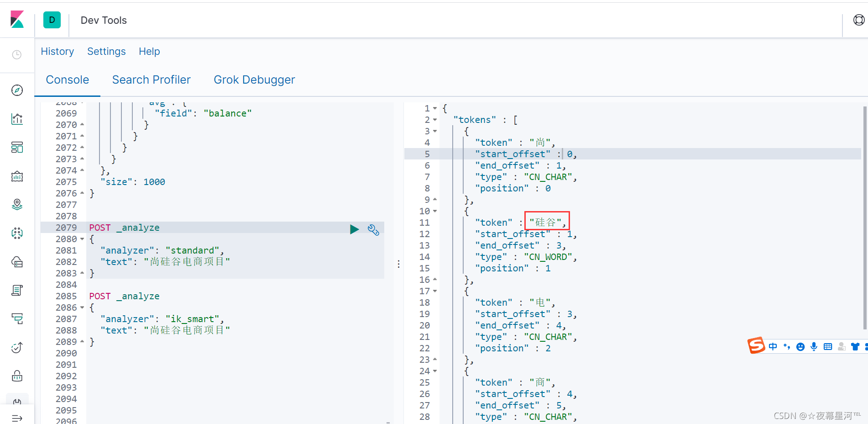Click the "tokens" key in output
The height and width of the screenshot is (424, 868).
pos(475,120)
